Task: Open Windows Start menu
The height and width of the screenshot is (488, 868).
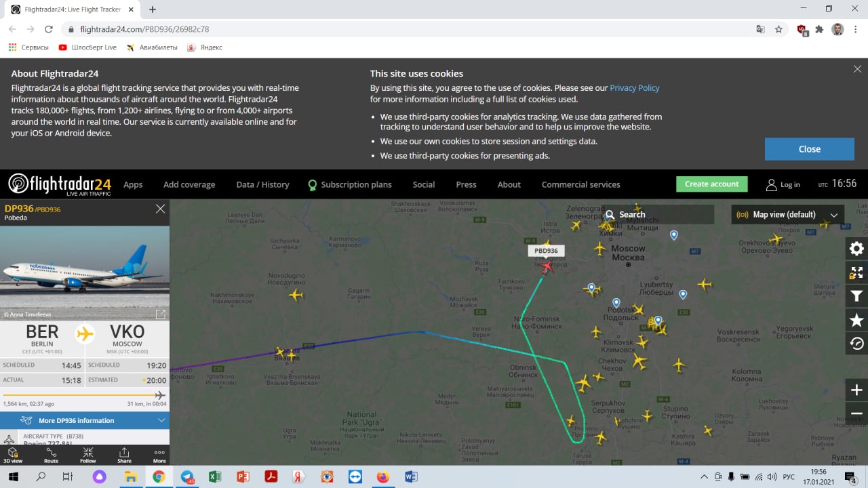Action: (x=13, y=476)
